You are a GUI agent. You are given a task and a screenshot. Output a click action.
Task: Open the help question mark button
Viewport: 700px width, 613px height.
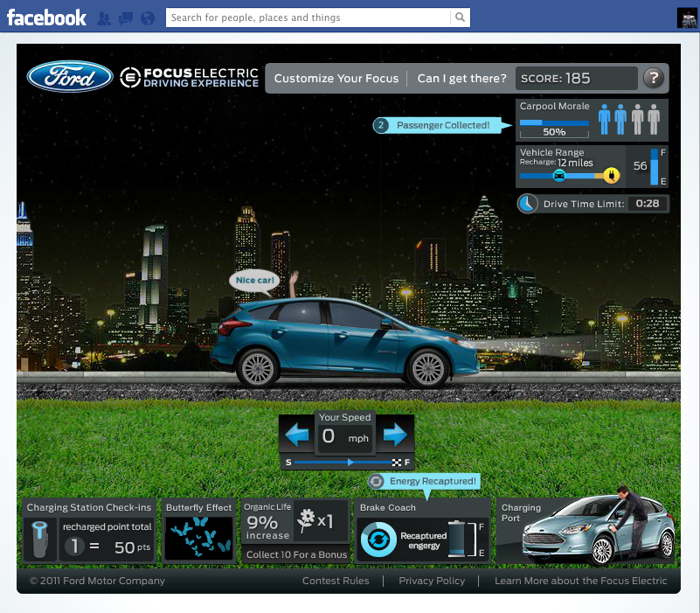tap(654, 78)
